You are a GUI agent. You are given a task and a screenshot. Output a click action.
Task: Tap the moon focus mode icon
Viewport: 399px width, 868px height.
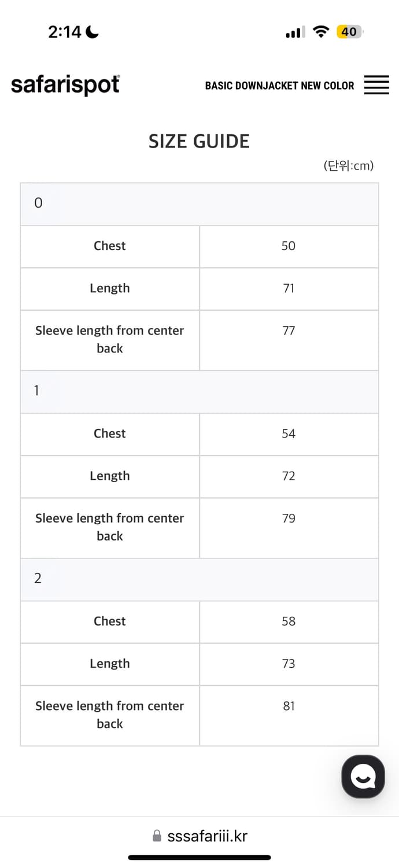tap(93, 32)
